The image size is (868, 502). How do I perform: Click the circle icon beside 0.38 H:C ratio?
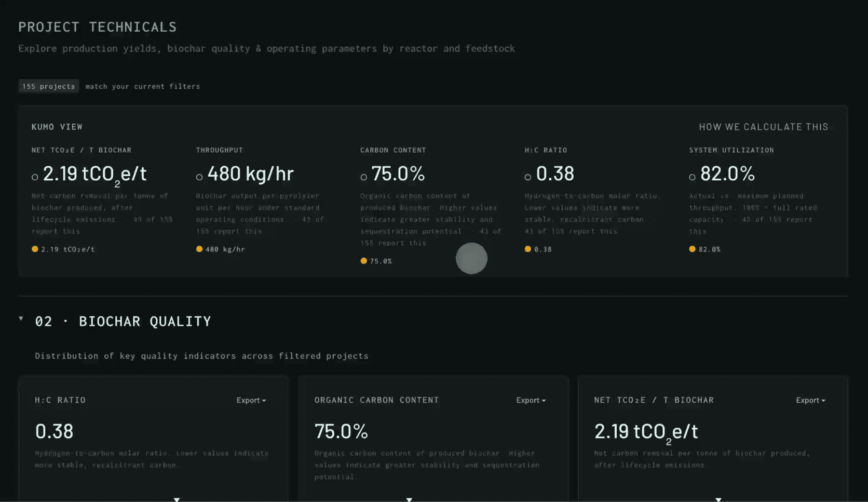528,177
